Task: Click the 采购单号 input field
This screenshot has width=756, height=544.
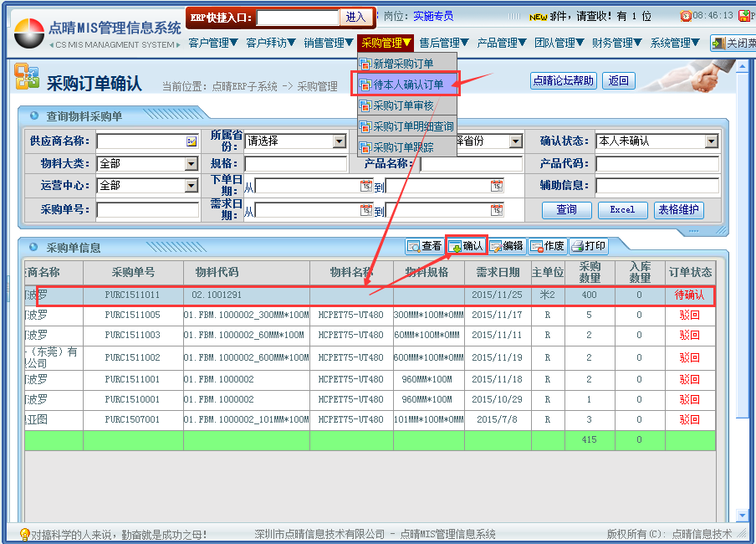Action: (x=146, y=210)
